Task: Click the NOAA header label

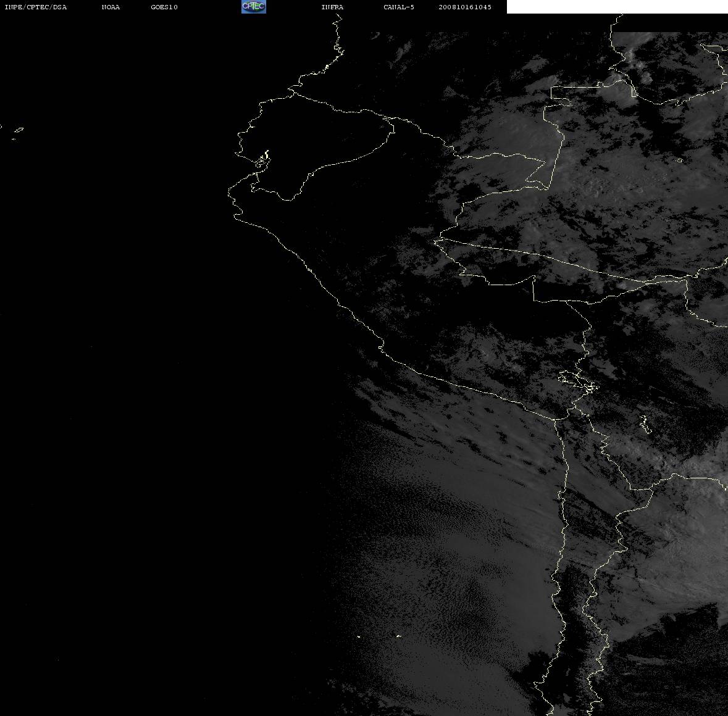Action: pos(111,7)
